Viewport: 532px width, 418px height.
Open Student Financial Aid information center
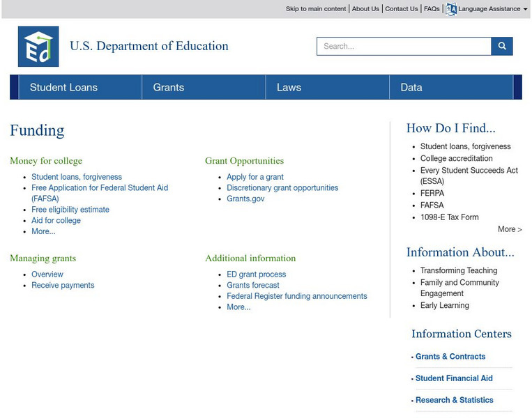(x=454, y=378)
